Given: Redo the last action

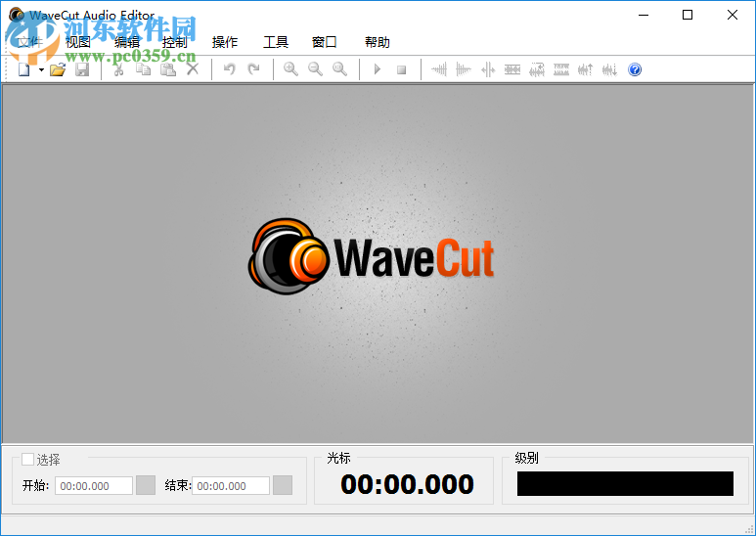Looking at the screenshot, I should [x=253, y=69].
